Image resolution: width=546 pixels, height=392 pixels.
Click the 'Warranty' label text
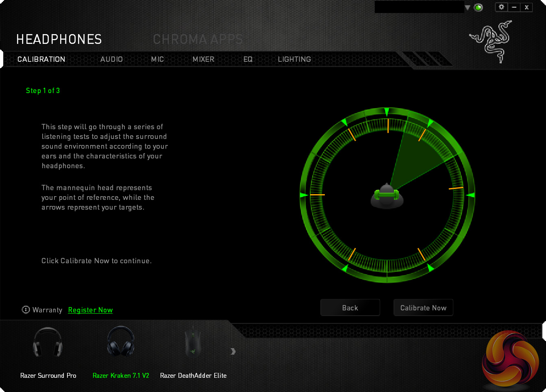pyautogui.click(x=47, y=310)
